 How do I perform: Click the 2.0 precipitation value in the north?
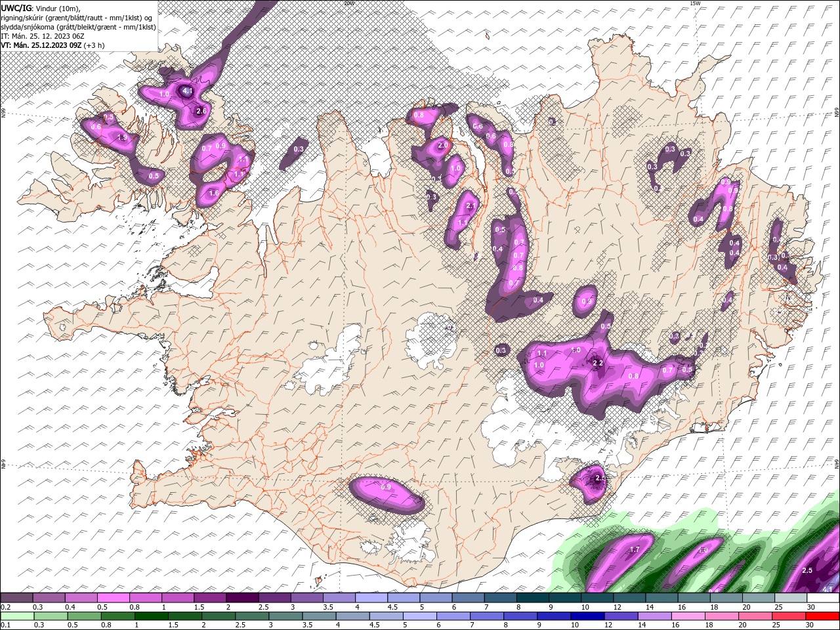(x=443, y=146)
